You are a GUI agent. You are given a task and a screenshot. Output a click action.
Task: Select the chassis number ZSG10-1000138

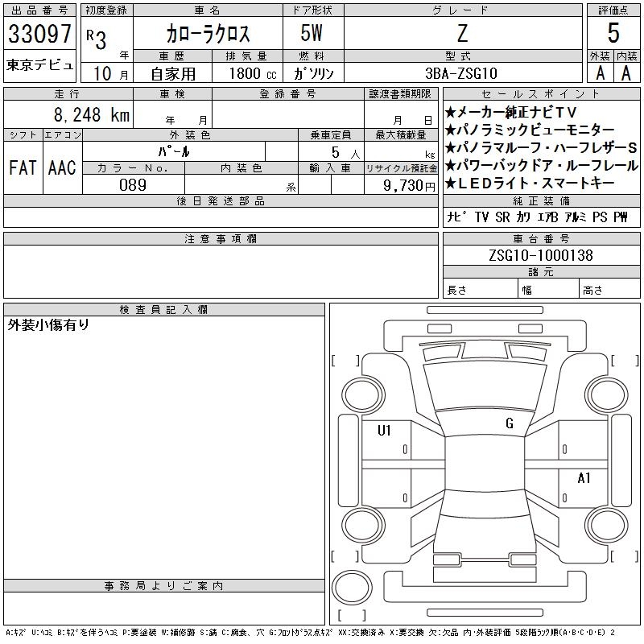tap(541, 255)
